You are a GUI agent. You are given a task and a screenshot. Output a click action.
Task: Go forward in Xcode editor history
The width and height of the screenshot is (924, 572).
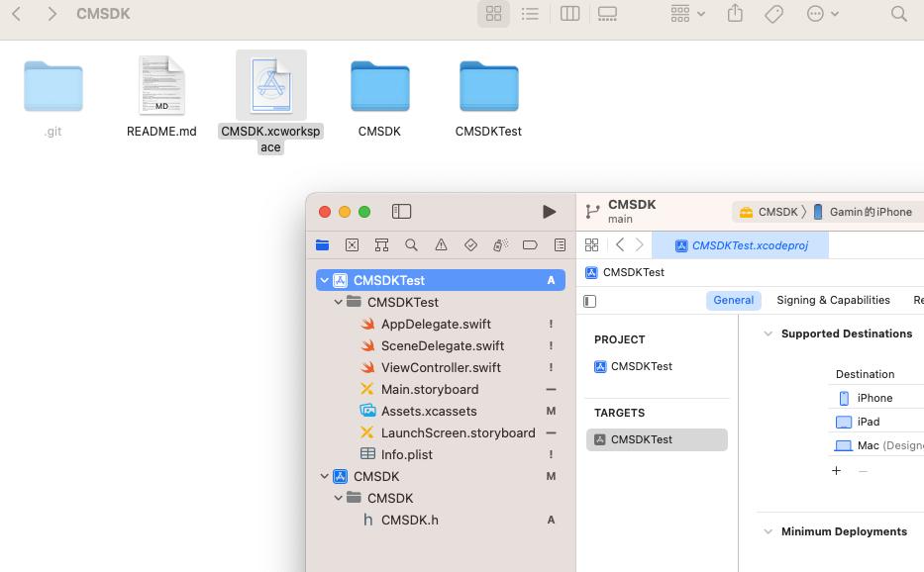point(640,245)
